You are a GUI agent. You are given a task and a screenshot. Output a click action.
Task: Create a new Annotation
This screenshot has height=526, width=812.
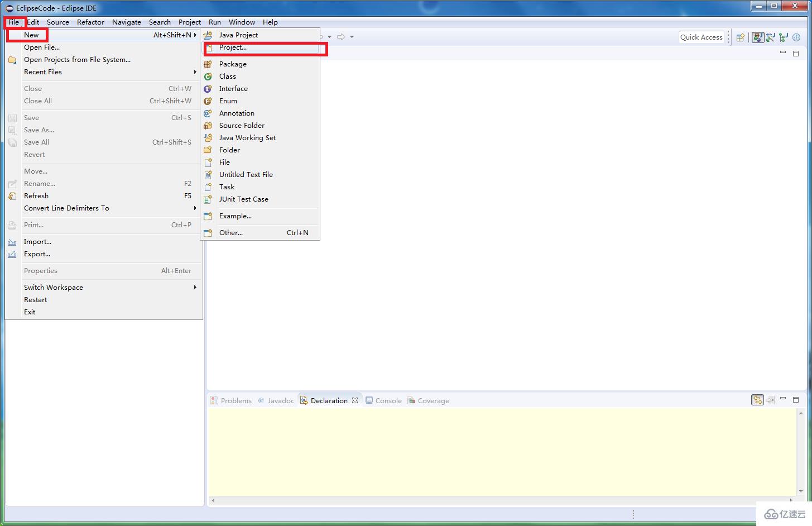(x=260, y=113)
